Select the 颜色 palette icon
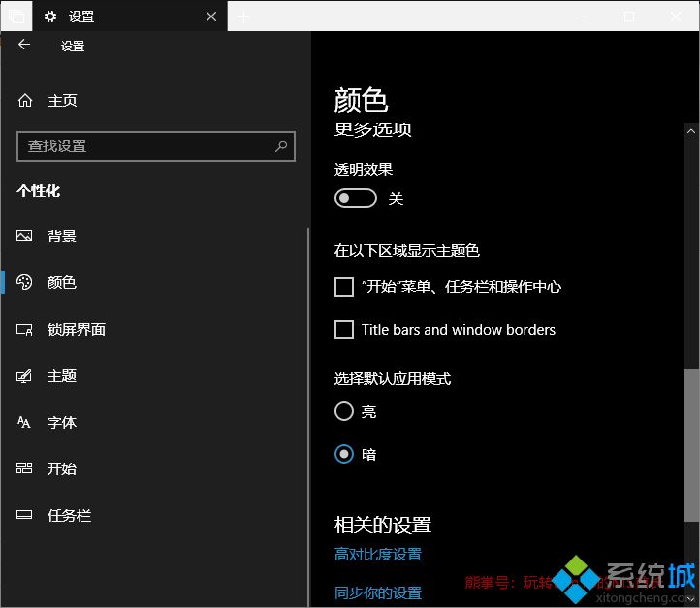The height and width of the screenshot is (608, 700). click(x=24, y=282)
